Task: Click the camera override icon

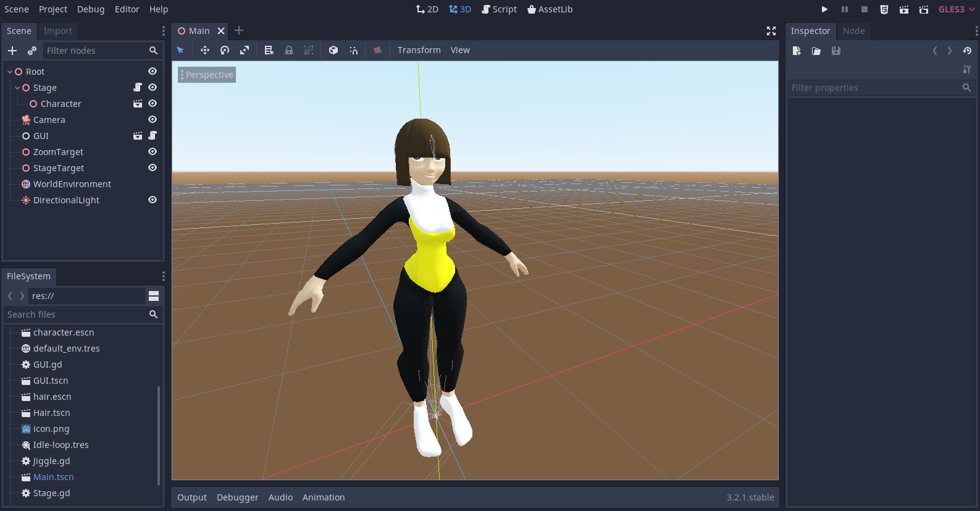Action: click(x=377, y=50)
